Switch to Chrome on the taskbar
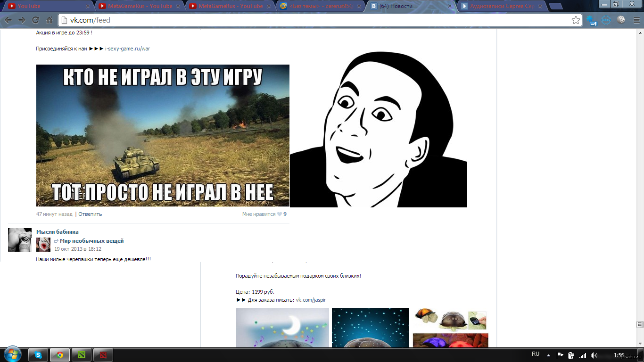This screenshot has height=362, width=644. click(60, 355)
